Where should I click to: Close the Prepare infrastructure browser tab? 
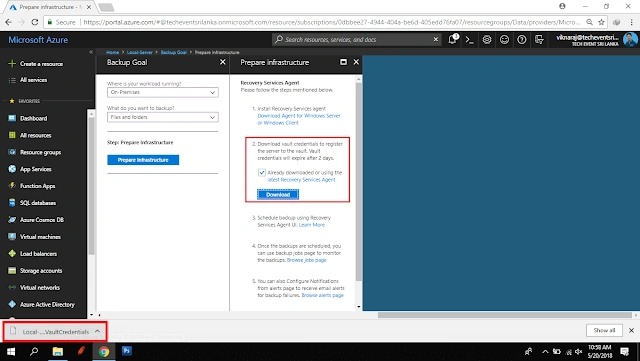89,7
